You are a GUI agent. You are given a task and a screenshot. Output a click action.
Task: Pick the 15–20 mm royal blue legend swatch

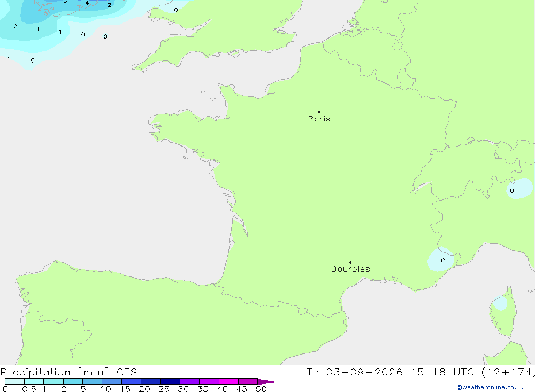tap(132, 381)
